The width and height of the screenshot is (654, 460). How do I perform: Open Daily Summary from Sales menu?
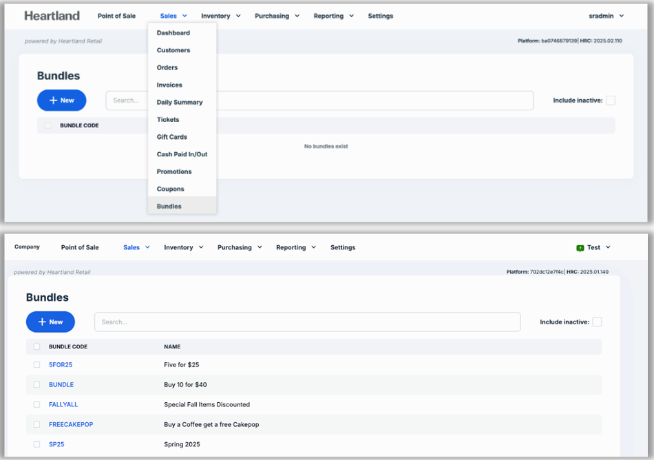pyautogui.click(x=179, y=102)
